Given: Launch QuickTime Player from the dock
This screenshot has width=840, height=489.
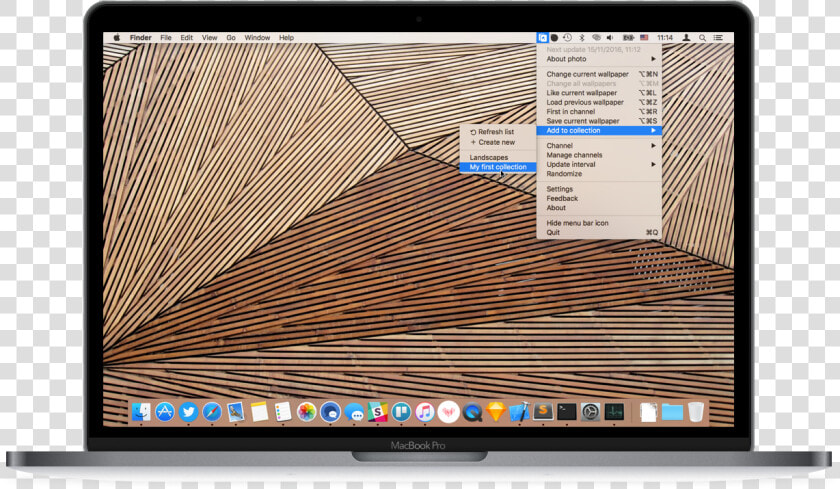Looking at the screenshot, I should (x=472, y=412).
